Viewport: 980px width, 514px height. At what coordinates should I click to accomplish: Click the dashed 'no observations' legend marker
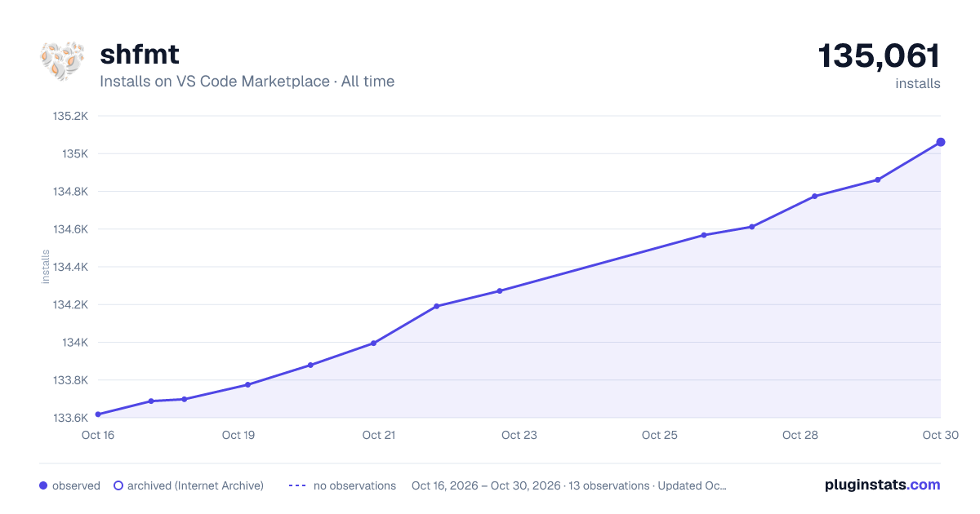297,485
